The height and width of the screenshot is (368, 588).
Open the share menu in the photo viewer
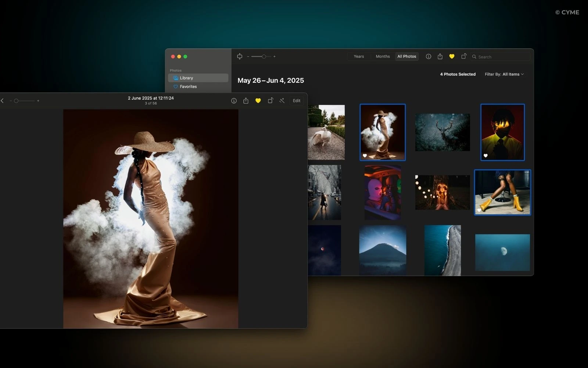pyautogui.click(x=246, y=100)
